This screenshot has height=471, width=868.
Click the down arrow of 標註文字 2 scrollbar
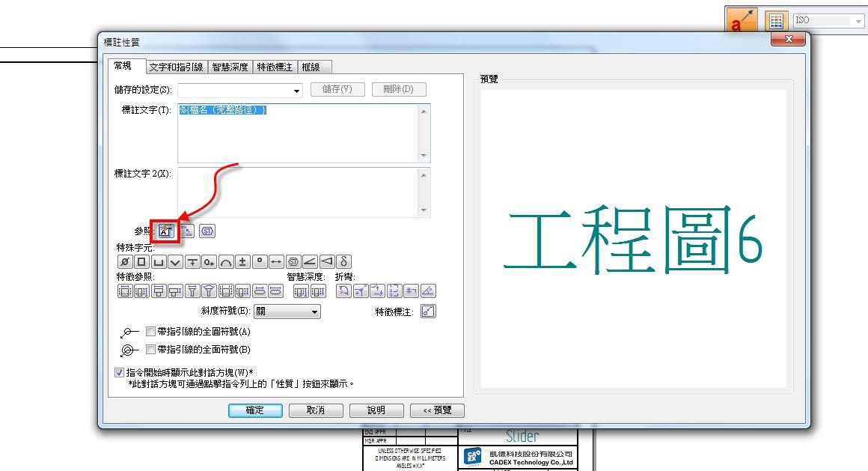point(424,210)
